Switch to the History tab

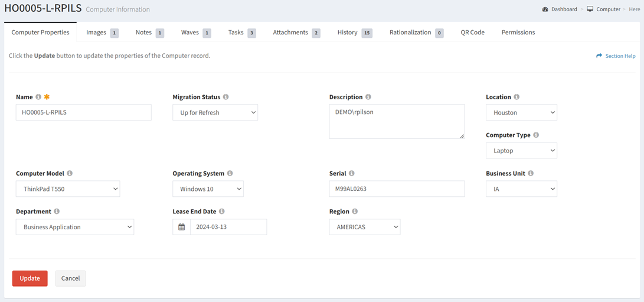coord(348,33)
